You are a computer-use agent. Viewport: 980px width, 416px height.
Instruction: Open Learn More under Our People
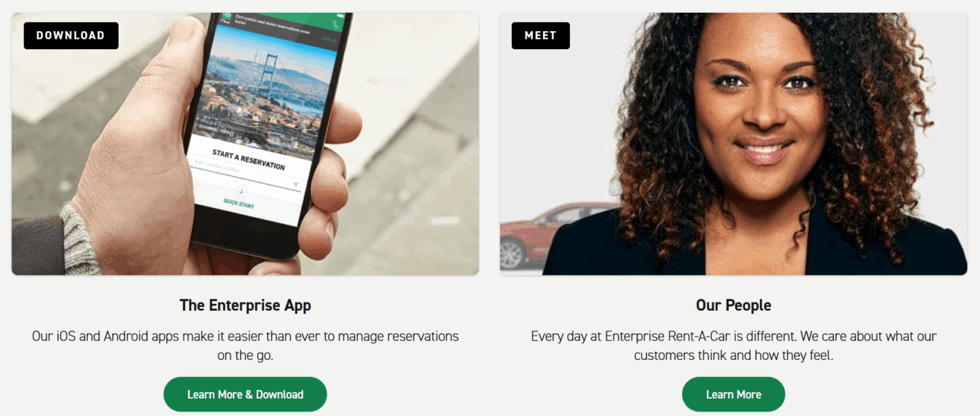[733, 394]
